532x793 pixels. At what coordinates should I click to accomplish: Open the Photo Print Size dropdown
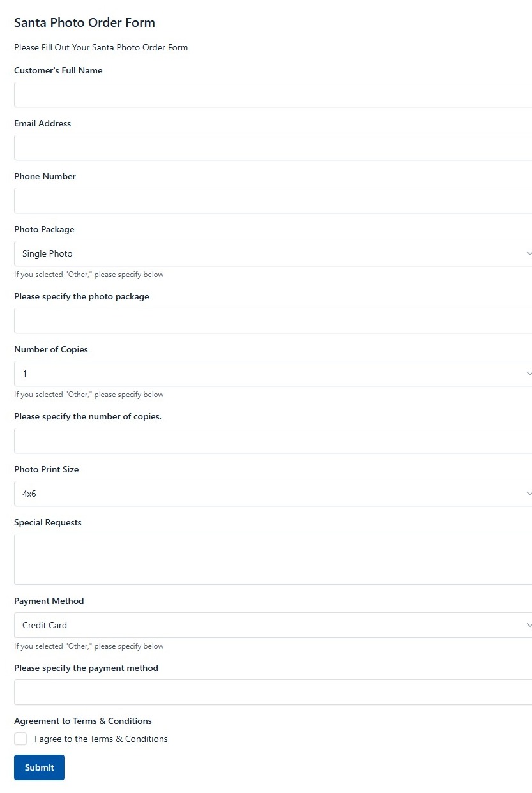273,494
